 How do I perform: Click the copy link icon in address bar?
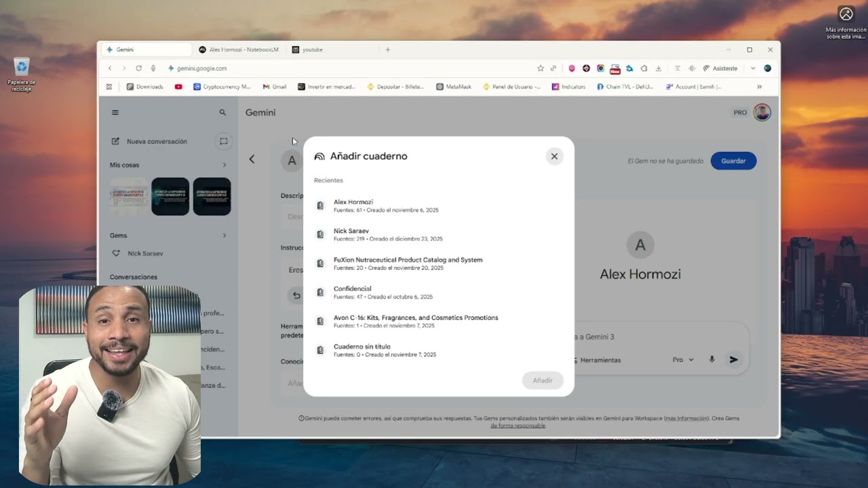point(553,68)
